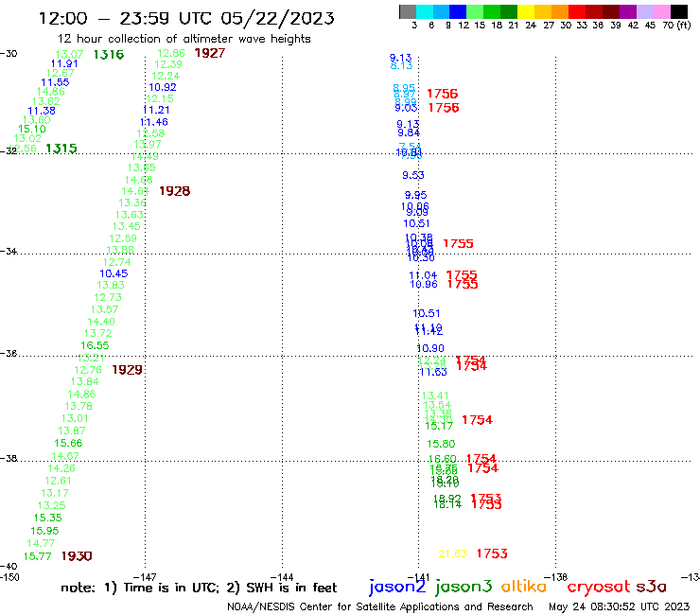The height and width of the screenshot is (615, 700).
Task: Select the wave height value 14.26
Action: point(61,468)
